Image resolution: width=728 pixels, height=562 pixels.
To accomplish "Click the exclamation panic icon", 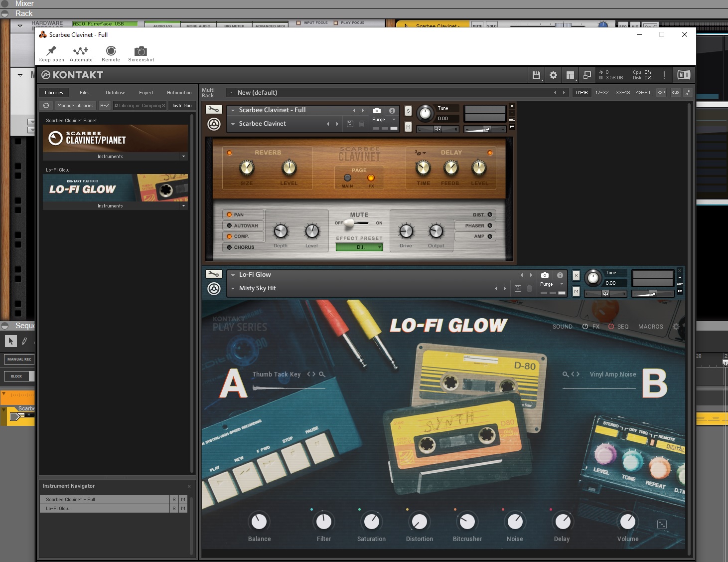I will point(664,75).
